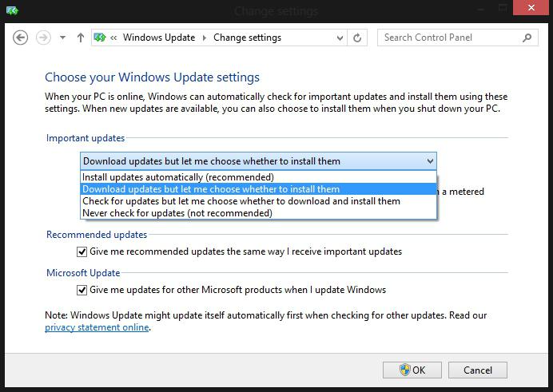Image resolution: width=553 pixels, height=392 pixels.
Task: Select Never check for updates option
Action: (177, 213)
